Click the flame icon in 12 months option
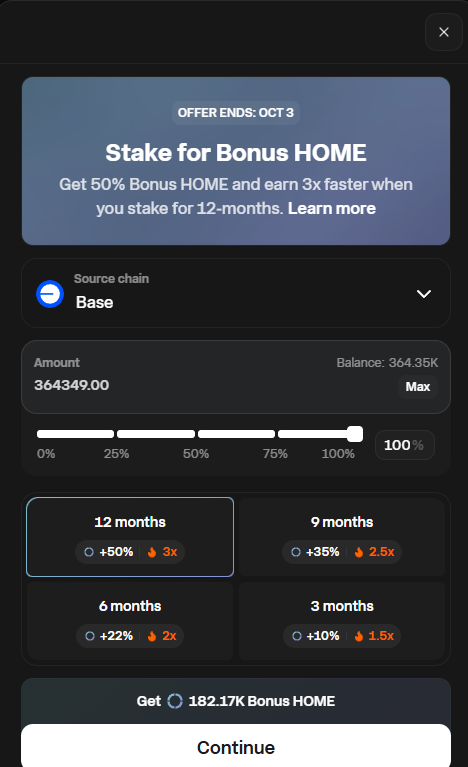The height and width of the screenshot is (767, 468). (152, 552)
